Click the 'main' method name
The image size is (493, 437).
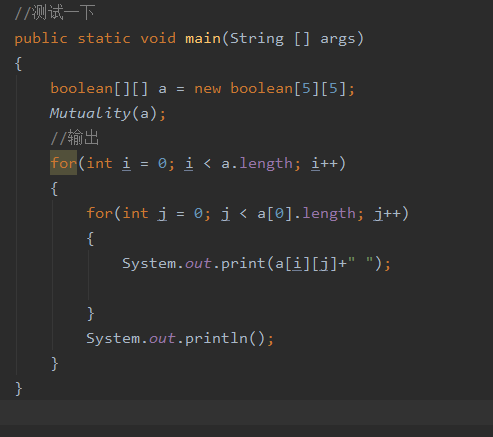coord(203,39)
